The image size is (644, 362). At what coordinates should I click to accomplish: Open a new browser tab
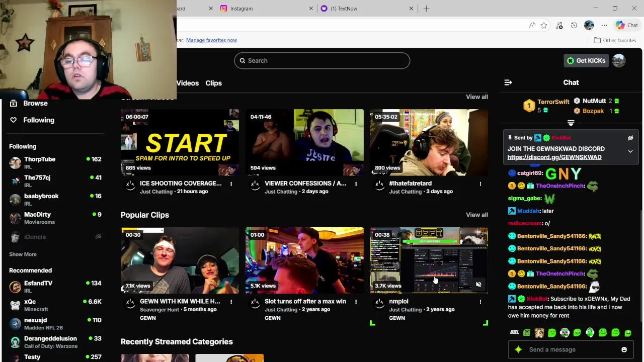click(426, 9)
